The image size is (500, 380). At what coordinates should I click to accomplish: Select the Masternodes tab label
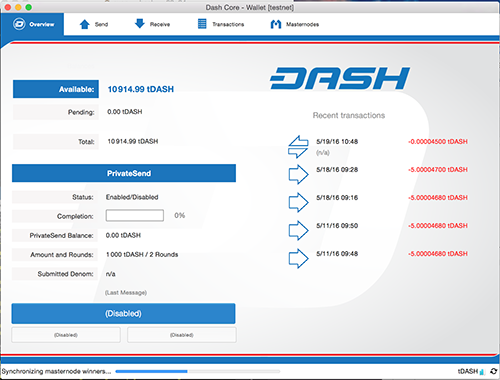pyautogui.click(x=302, y=24)
